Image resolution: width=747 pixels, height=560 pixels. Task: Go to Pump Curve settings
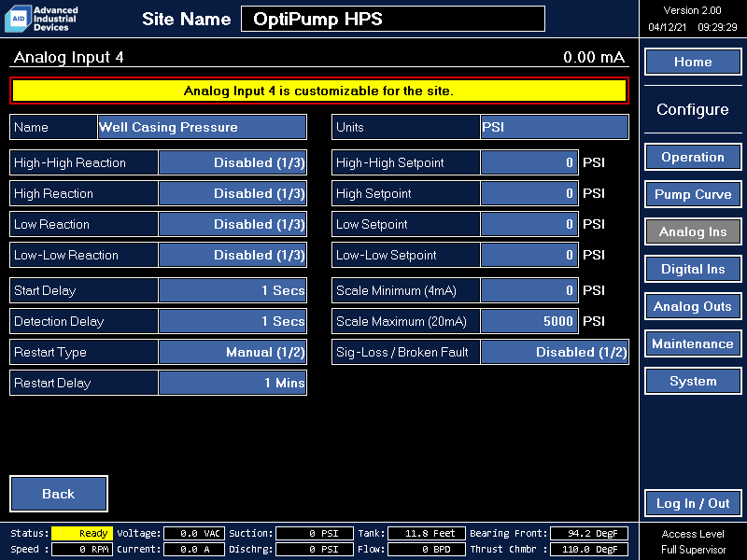(693, 194)
